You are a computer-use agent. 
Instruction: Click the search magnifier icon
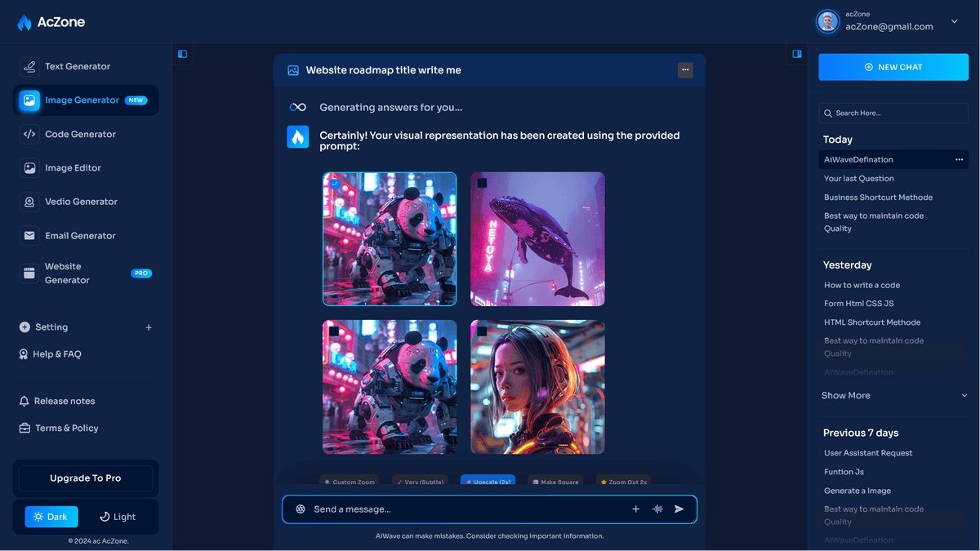click(828, 113)
